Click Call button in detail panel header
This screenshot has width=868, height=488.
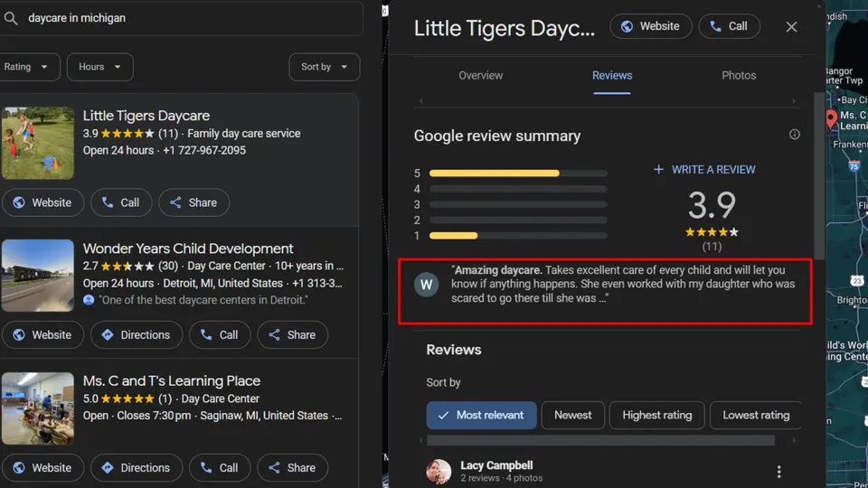(729, 26)
